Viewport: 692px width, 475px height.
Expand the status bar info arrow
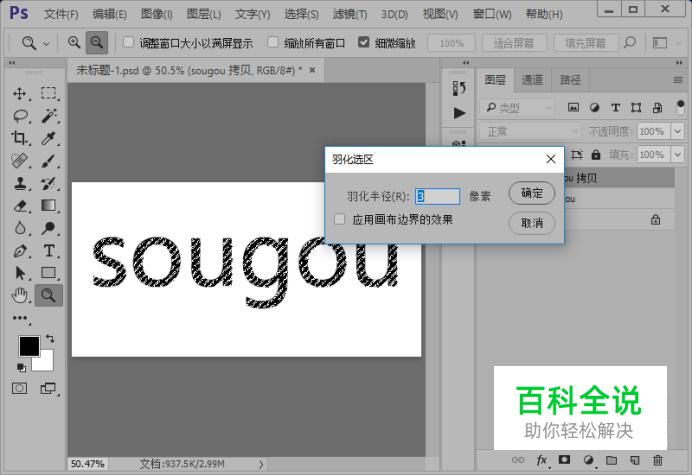[x=261, y=464]
